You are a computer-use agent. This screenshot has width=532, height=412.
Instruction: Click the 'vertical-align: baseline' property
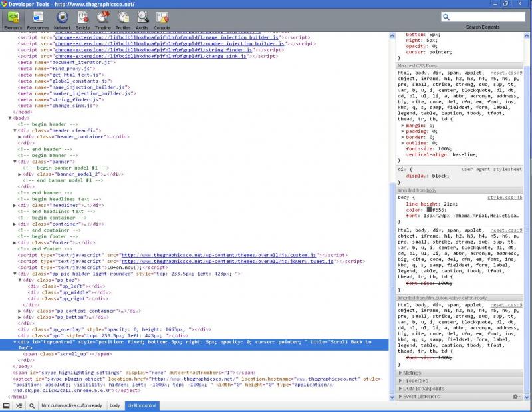(x=442, y=155)
